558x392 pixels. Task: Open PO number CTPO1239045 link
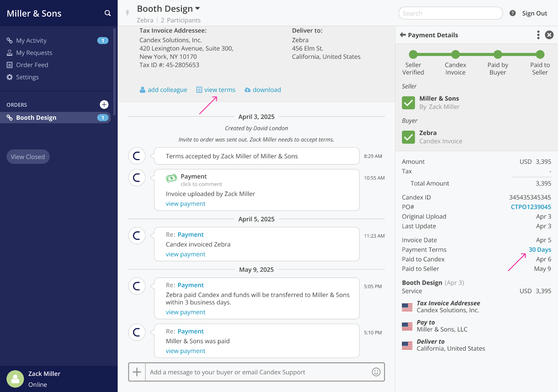(x=531, y=207)
